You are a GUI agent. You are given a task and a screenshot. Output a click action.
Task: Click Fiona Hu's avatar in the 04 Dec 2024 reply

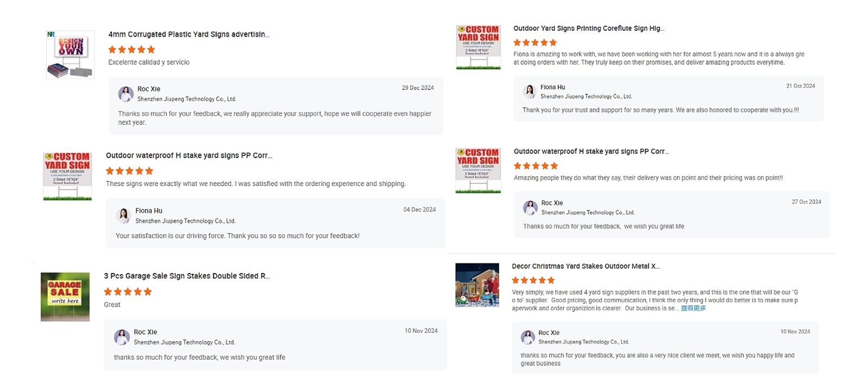[x=124, y=216]
